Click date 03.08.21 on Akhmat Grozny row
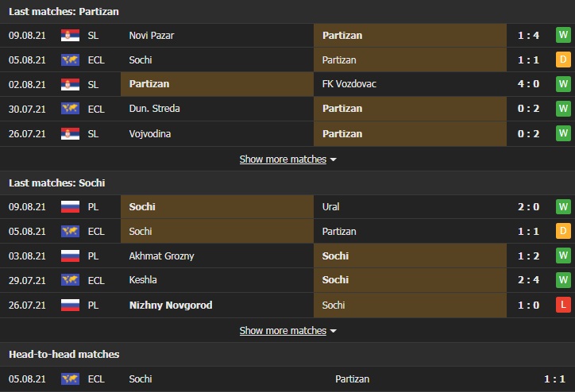575x392 pixels. point(27,256)
